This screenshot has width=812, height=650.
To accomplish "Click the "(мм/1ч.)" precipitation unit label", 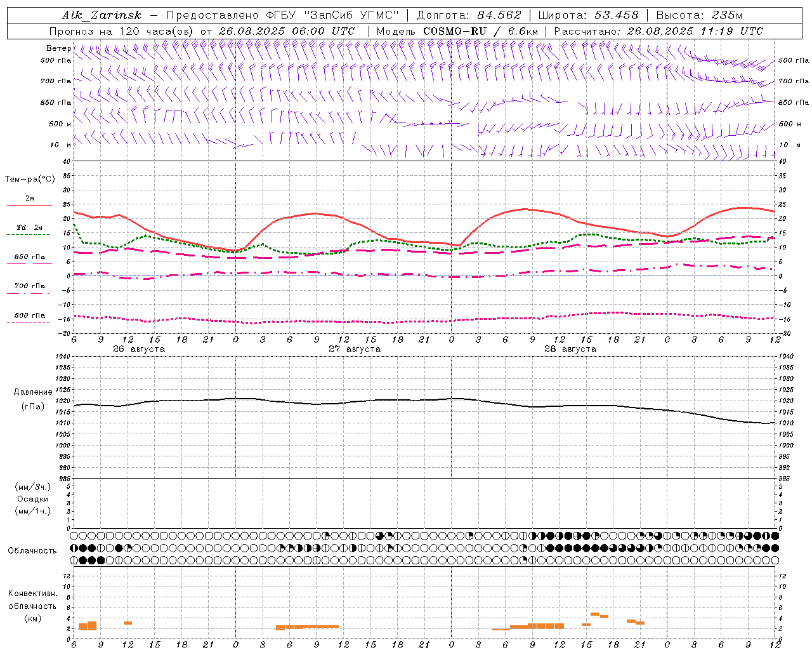I will [33, 511].
